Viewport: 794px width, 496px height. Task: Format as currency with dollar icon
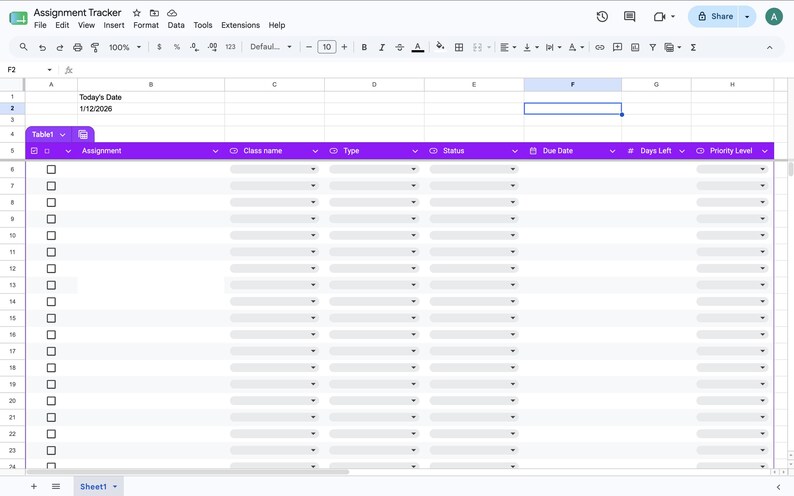[x=159, y=47]
